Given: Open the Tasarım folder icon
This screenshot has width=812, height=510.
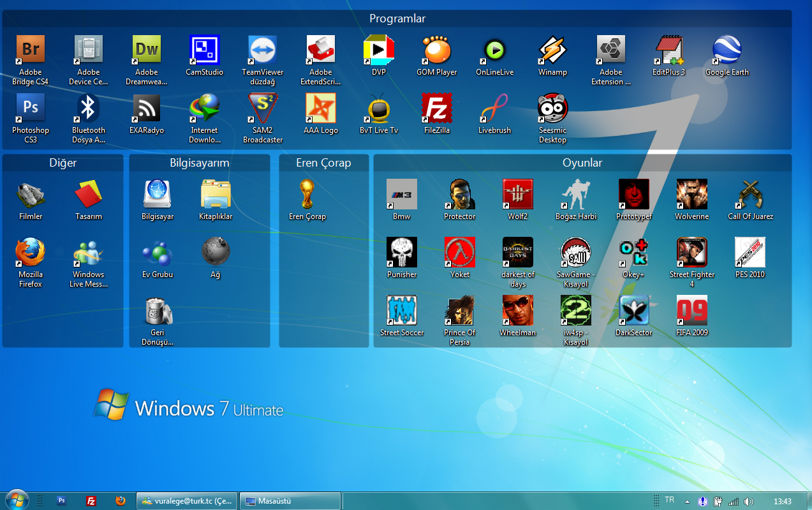Looking at the screenshot, I should 89,194.
